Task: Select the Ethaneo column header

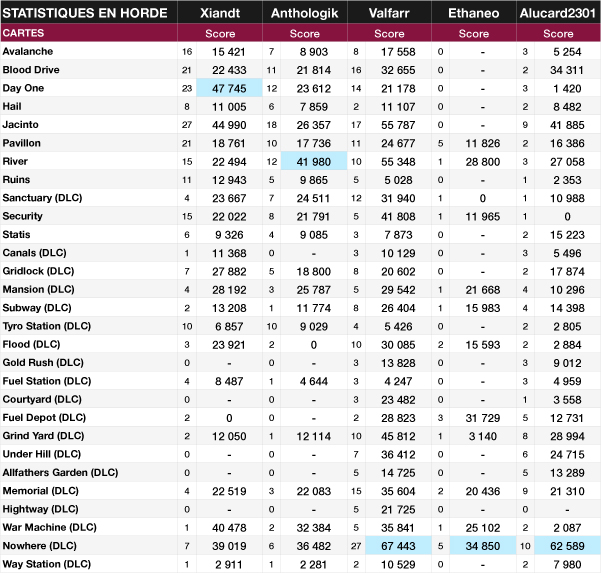Action: coord(474,13)
